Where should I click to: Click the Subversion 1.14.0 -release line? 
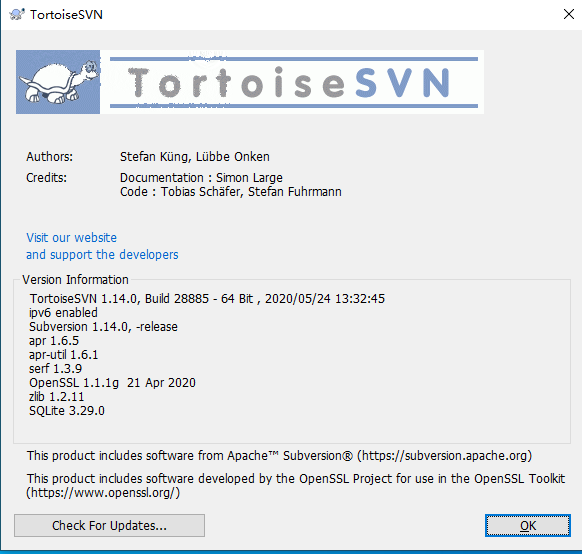pyautogui.click(x=103, y=327)
